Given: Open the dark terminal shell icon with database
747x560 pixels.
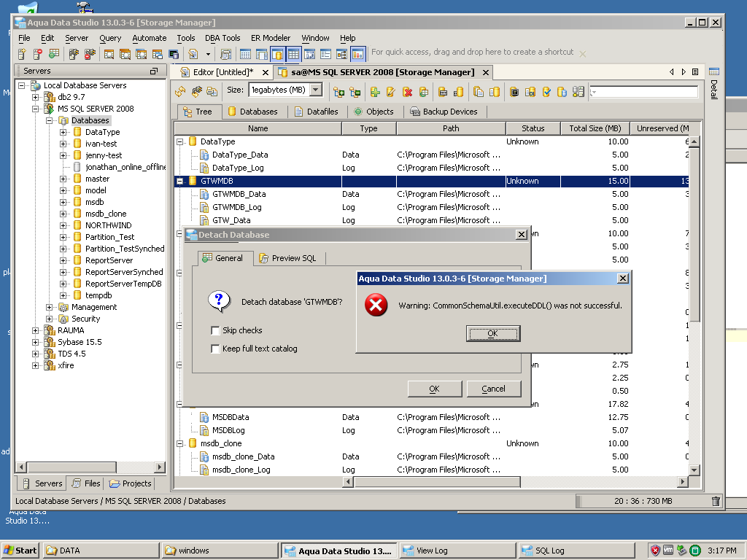Looking at the screenshot, I should 174,54.
